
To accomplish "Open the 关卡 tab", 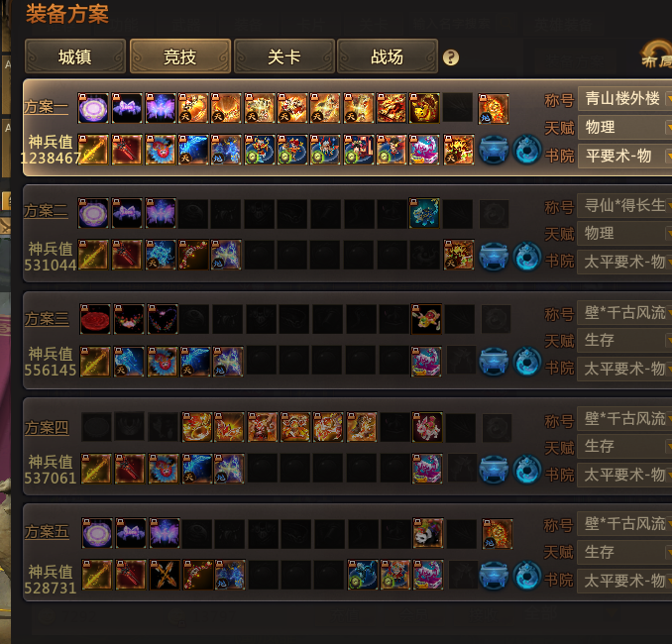I will tap(284, 56).
